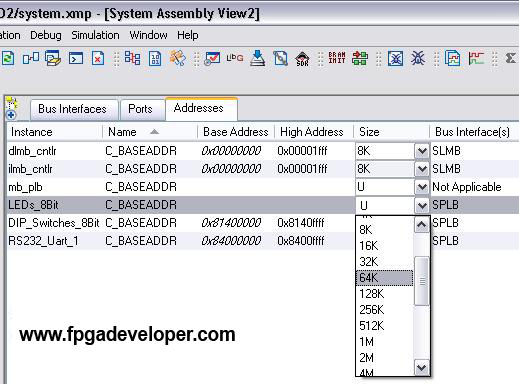This screenshot has width=519, height=384.
Task: Open the Debug menu
Action: 46,35
